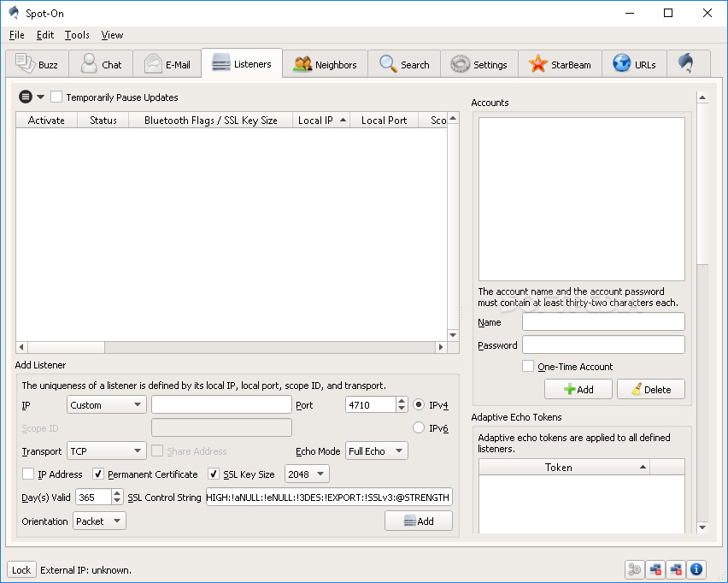Go to the Neighbors tab
The image size is (728, 583).
pos(325,63)
